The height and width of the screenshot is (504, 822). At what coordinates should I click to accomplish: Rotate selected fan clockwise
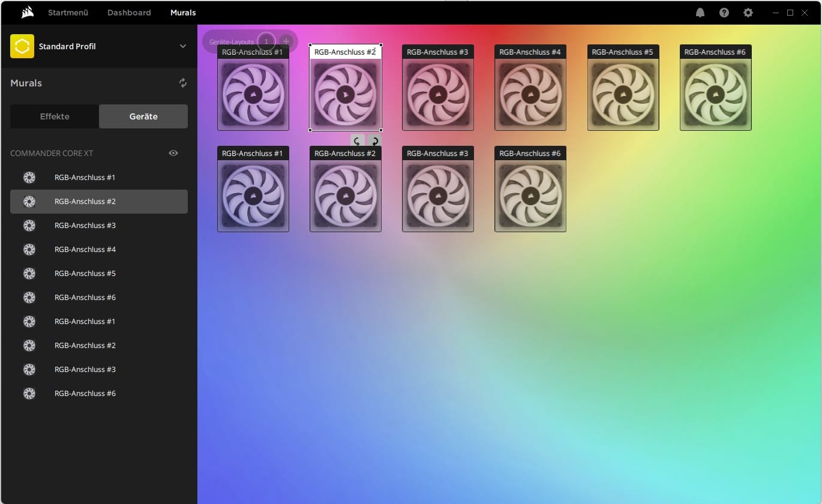pyautogui.click(x=374, y=142)
